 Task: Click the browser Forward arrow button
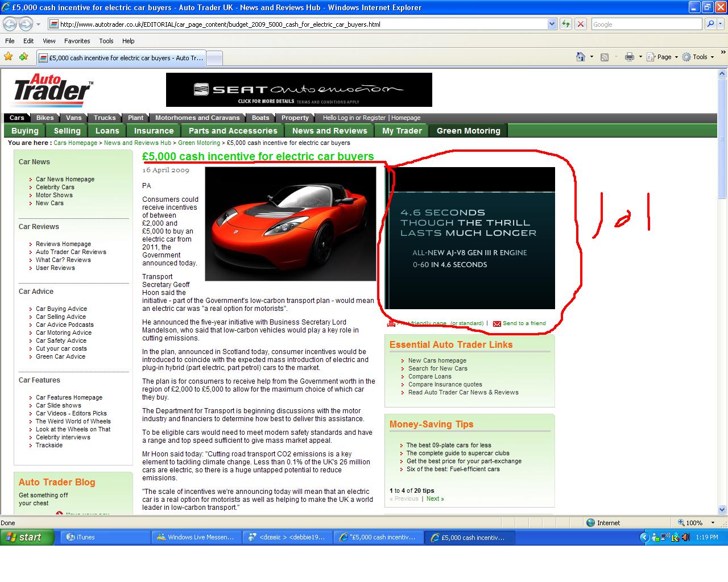tap(26, 24)
